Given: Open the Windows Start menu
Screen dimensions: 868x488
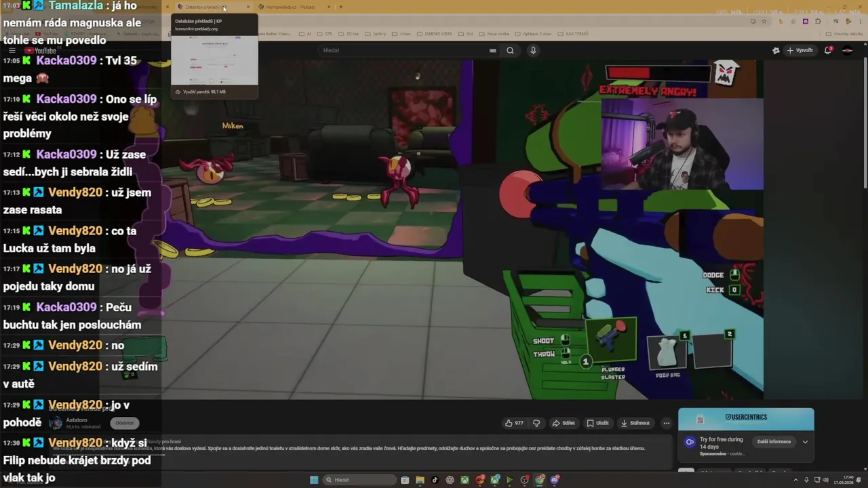Looking at the screenshot, I should coord(314,480).
